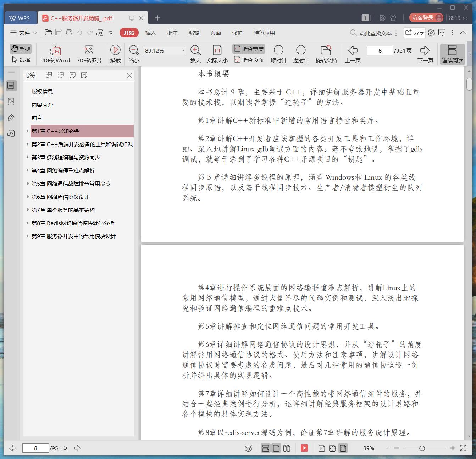Open the feedback chat bubble icon
This screenshot has width=476, height=459.
click(x=442, y=33)
